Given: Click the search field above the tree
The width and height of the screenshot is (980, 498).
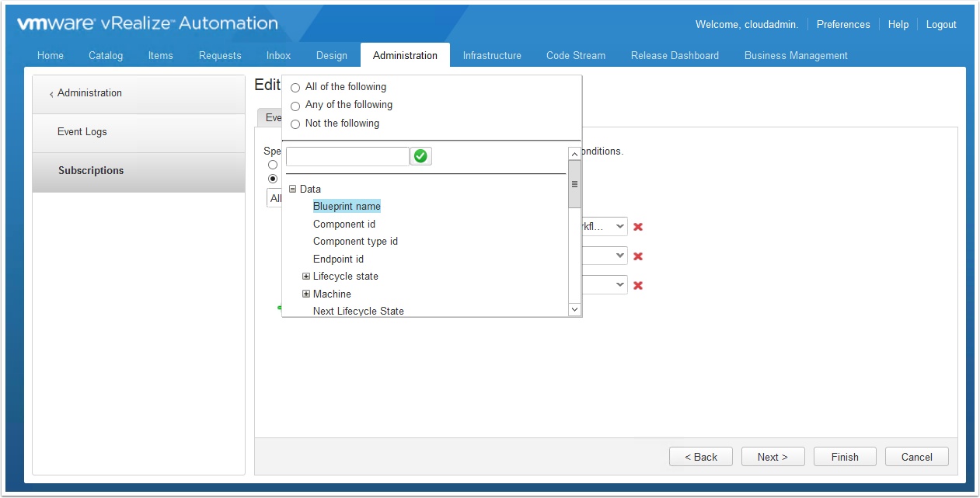Looking at the screenshot, I should pos(347,156).
